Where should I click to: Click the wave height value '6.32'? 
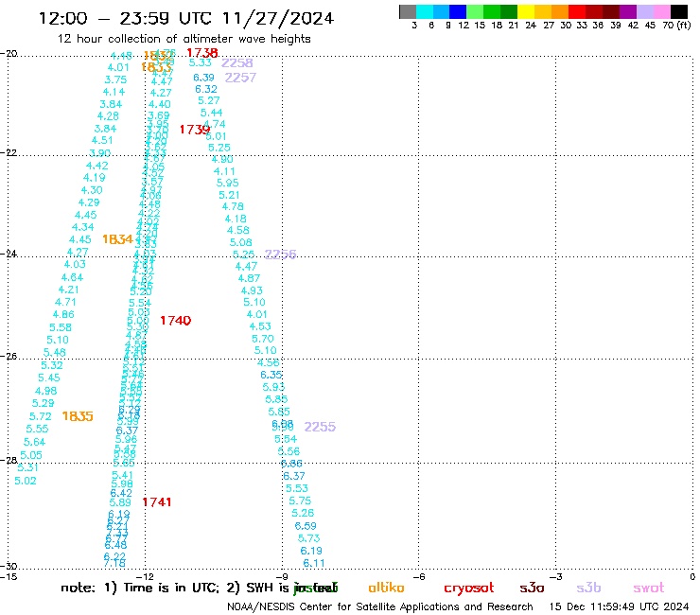tap(206, 89)
